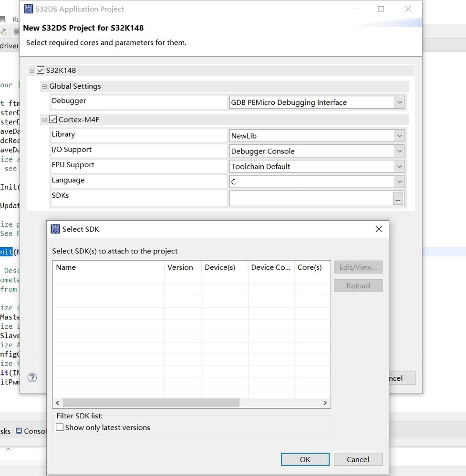Open the FPU Support dropdown
The height and width of the screenshot is (476, 466).
click(x=399, y=166)
